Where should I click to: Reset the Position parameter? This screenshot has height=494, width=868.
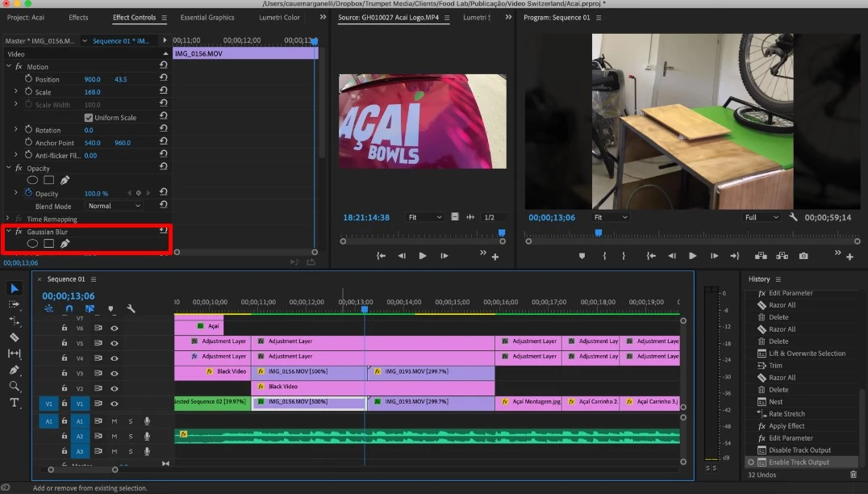pyautogui.click(x=164, y=79)
